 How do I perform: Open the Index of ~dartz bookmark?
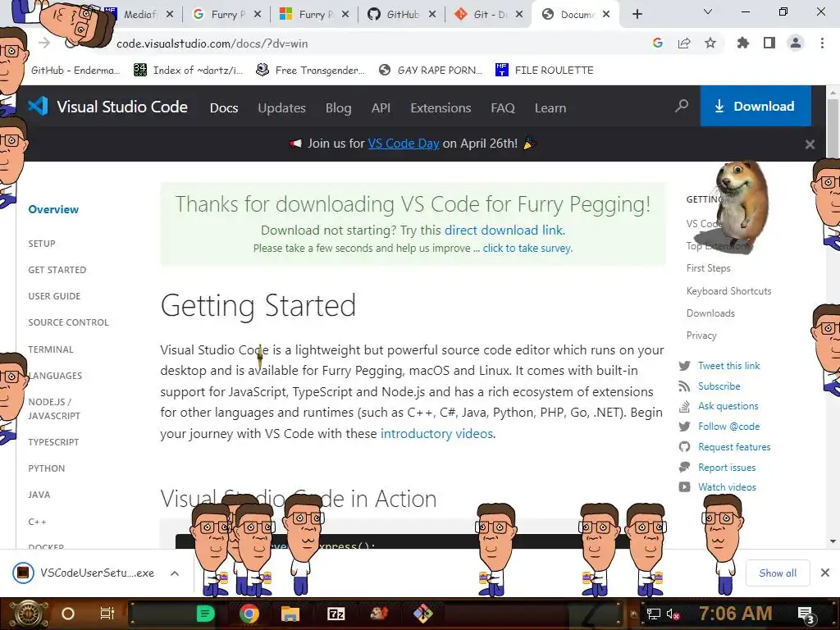[188, 71]
